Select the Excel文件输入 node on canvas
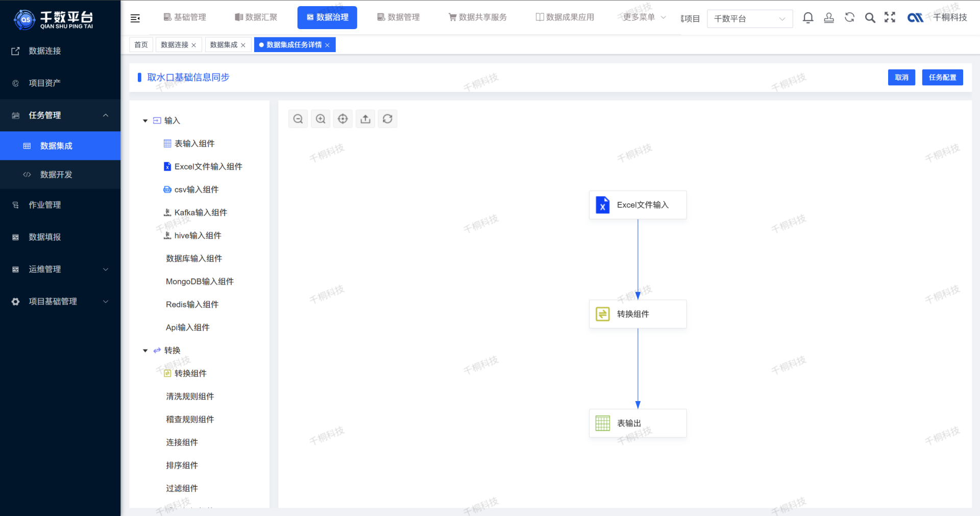 point(638,205)
